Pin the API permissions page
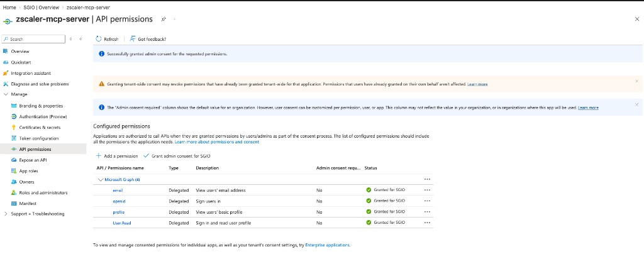 point(164,19)
